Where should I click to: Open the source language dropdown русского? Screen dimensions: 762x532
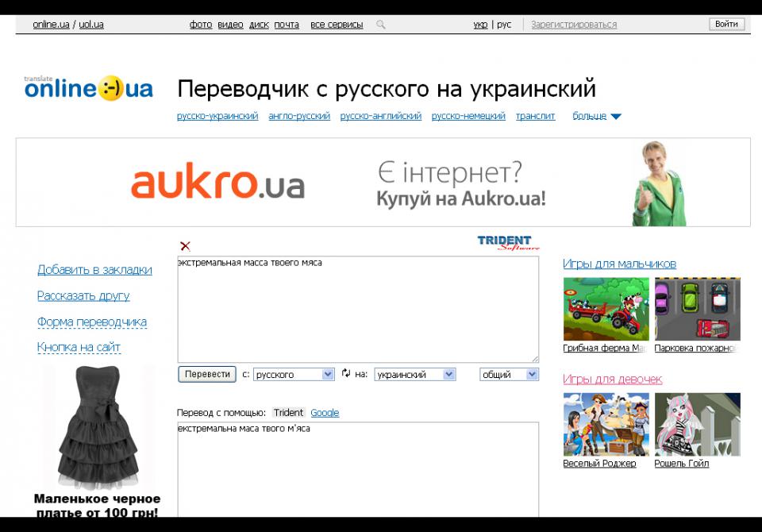click(x=294, y=374)
